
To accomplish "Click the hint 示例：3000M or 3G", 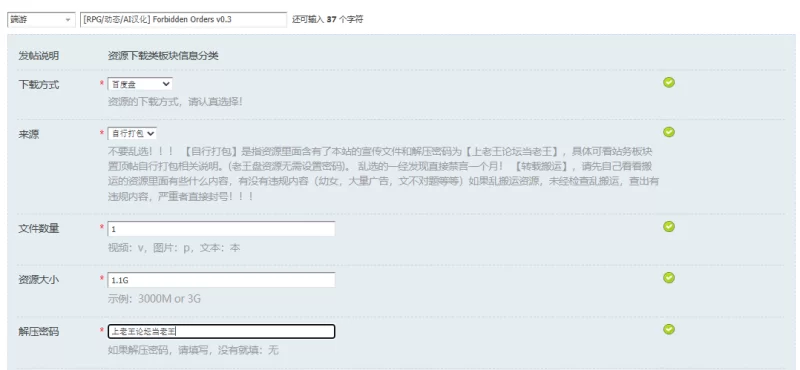I will coord(154,299).
